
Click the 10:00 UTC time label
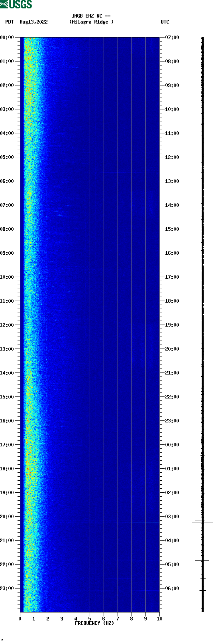[x=172, y=109]
